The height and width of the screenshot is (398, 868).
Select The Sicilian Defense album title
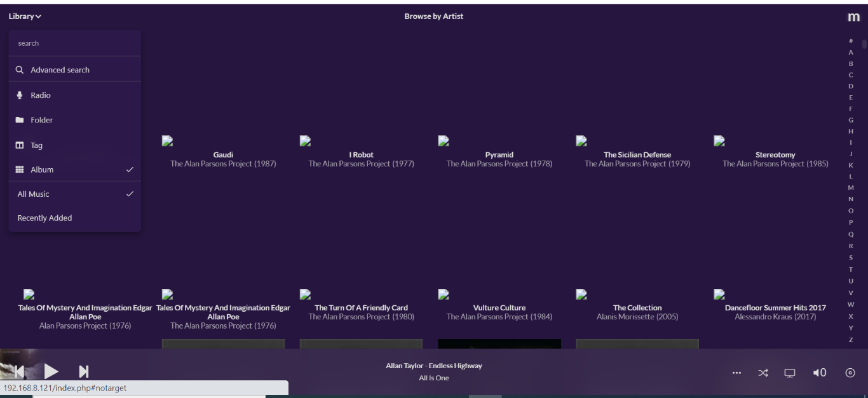point(637,155)
